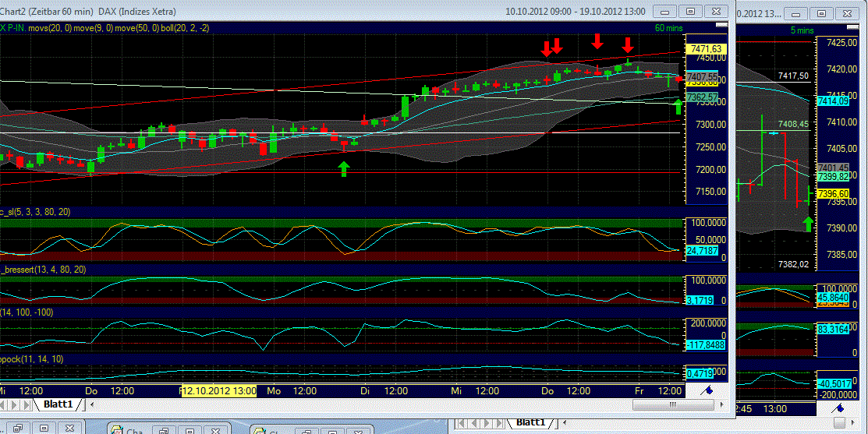Go to next sheet in 5 mins window navigator
This screenshot has width=868, height=434.
click(487, 424)
